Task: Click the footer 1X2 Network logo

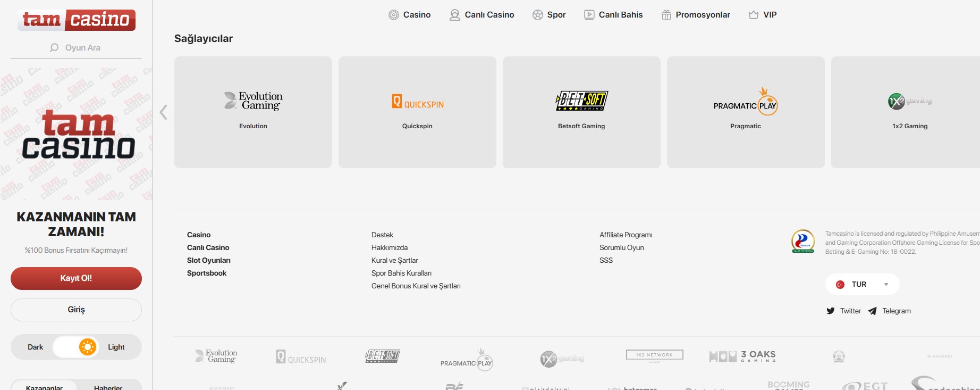Action: (655, 355)
